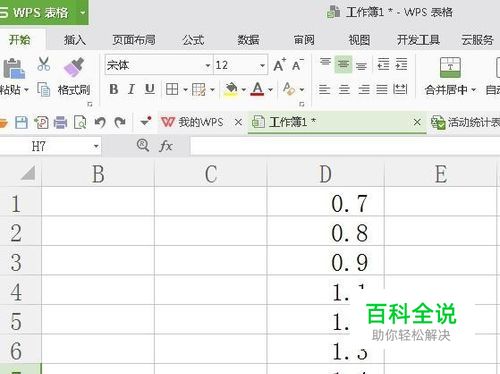Open WPS 表格 application menu
Viewport: 500px width, 374px height.
[x=43, y=13]
